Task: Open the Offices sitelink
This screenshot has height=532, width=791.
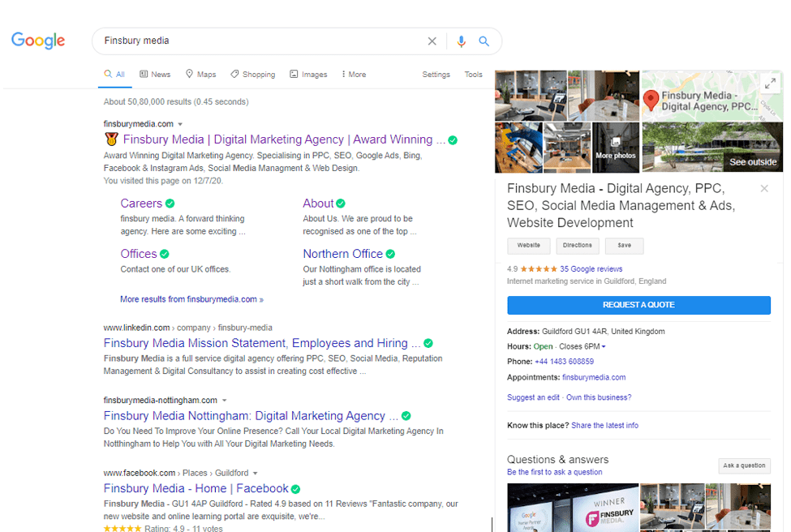Action: point(139,254)
